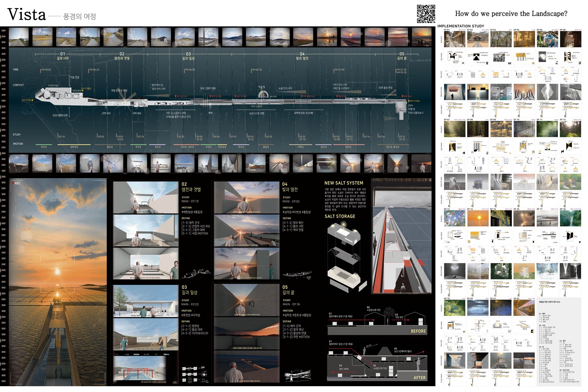Click the AFTER section diagram label
This screenshot has height=392, width=588.
click(419, 378)
